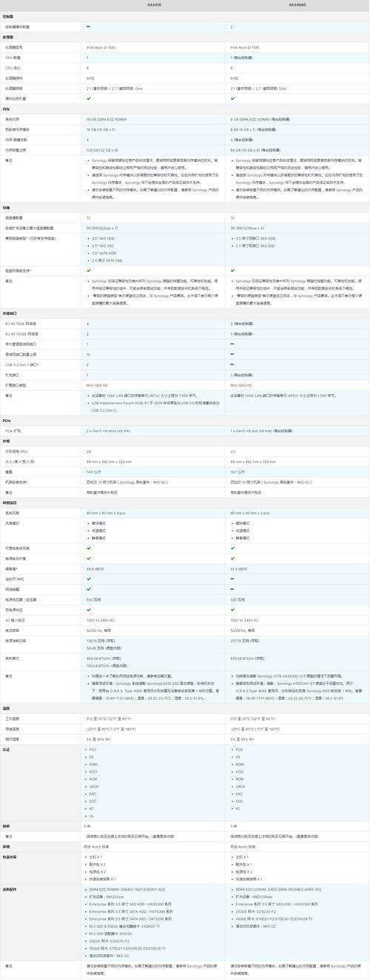Click '36 (RX1219sas x 2)' expansion value

coord(245,229)
